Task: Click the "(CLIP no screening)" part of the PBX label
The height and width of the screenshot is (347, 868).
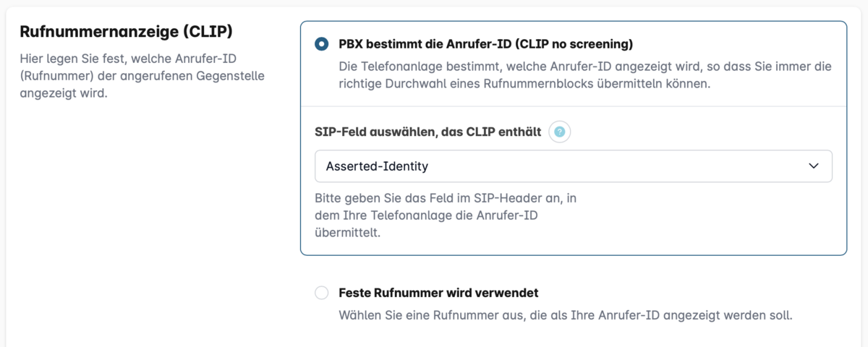Action: click(574, 44)
